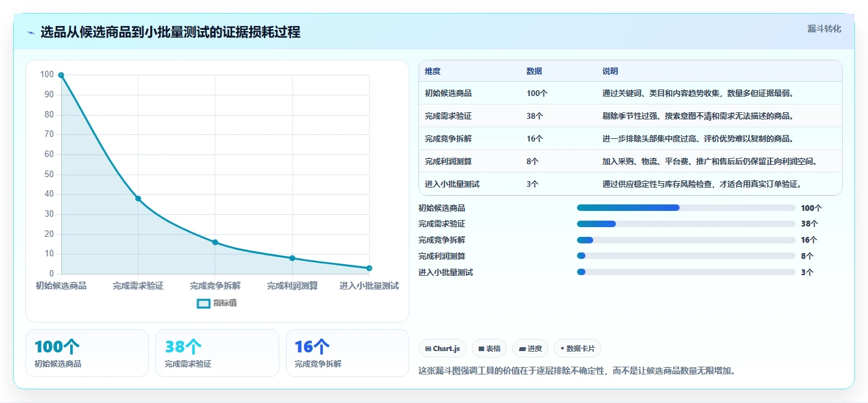Click the 指标值 legend label
The image size is (868, 403).
click(x=225, y=303)
